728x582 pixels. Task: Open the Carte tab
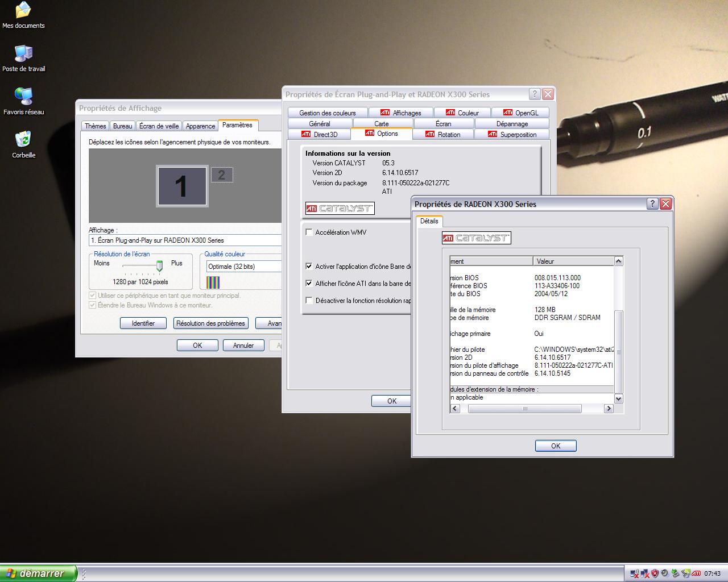(x=382, y=123)
